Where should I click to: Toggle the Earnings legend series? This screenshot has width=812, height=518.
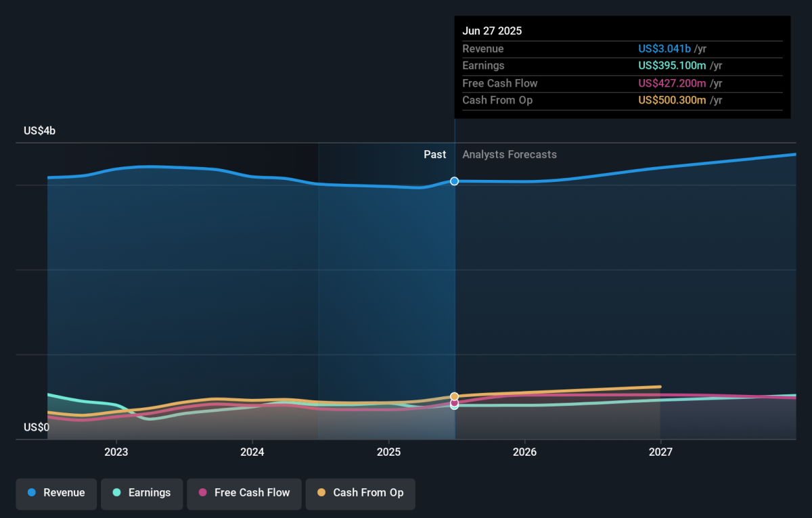coord(141,493)
